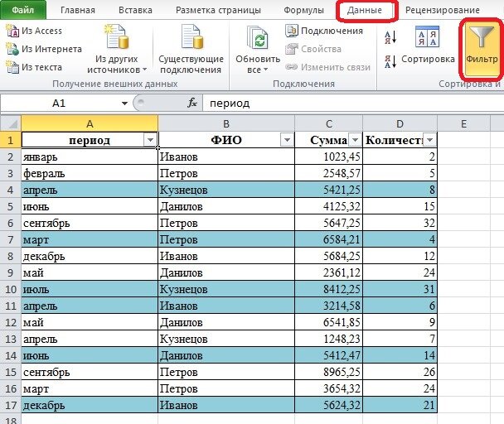Viewport: 504px width, 424px height.
Task: Select column B header
Action: tap(226, 123)
